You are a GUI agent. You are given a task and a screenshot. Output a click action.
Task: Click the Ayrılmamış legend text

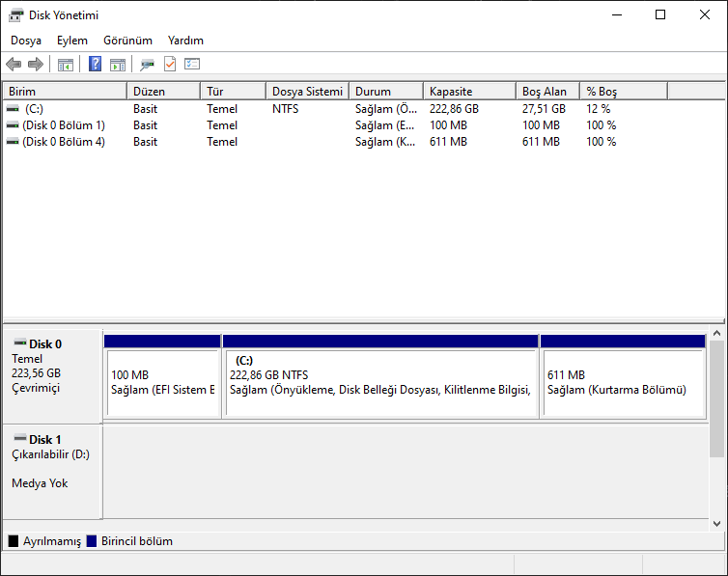(x=52, y=541)
